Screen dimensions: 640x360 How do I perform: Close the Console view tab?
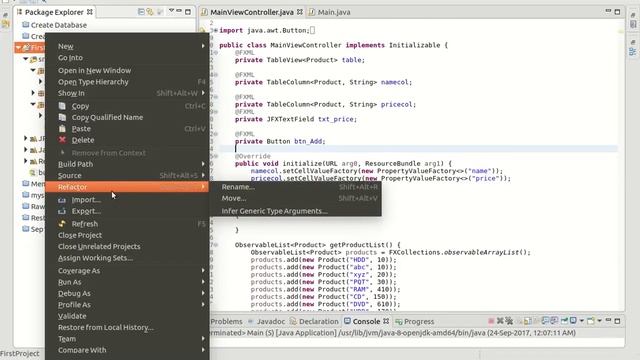click(386, 321)
